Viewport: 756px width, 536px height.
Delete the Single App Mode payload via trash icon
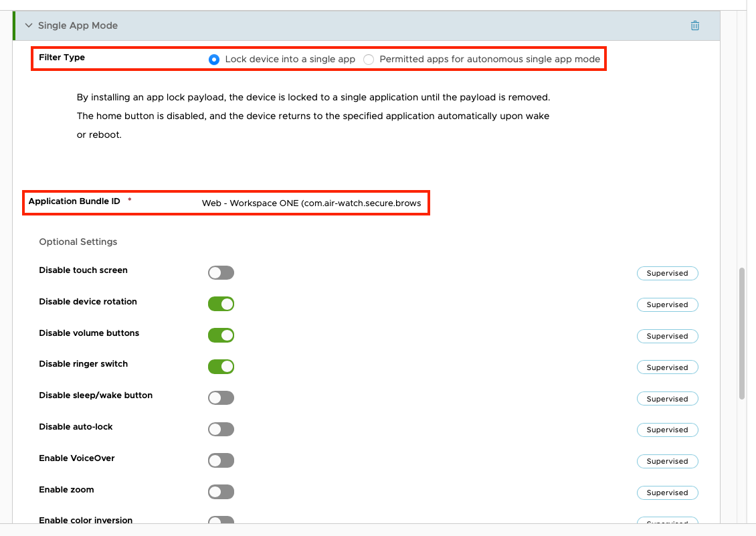click(x=695, y=25)
